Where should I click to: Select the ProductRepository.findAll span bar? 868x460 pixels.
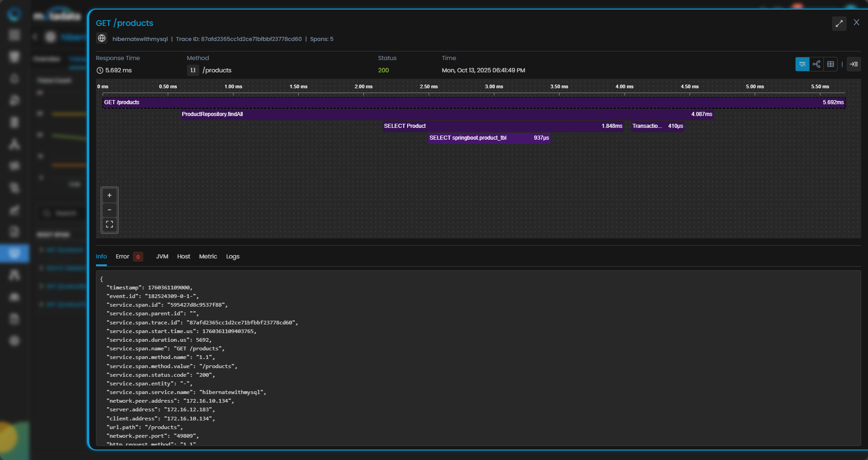pyautogui.click(x=446, y=114)
